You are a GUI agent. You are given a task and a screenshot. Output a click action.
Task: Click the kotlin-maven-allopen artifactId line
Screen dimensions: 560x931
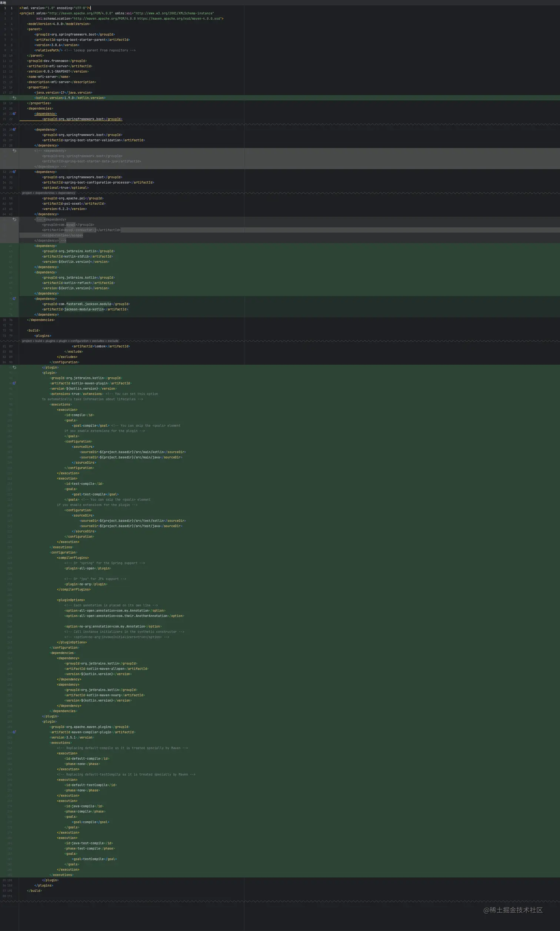[106, 669]
